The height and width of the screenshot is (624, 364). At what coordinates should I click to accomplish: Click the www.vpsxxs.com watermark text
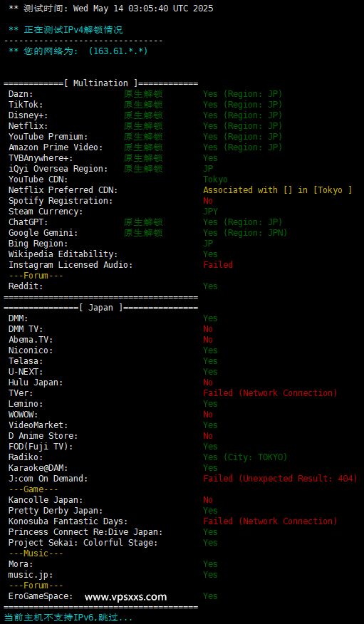click(125, 596)
